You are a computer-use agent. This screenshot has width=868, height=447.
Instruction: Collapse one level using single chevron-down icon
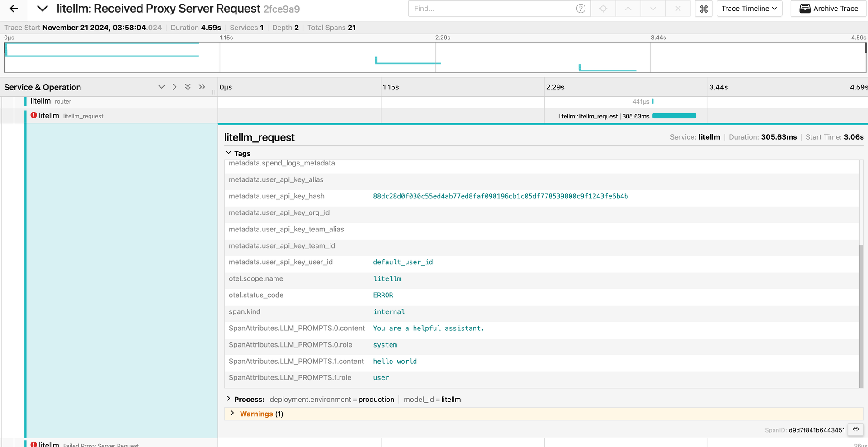[161, 87]
